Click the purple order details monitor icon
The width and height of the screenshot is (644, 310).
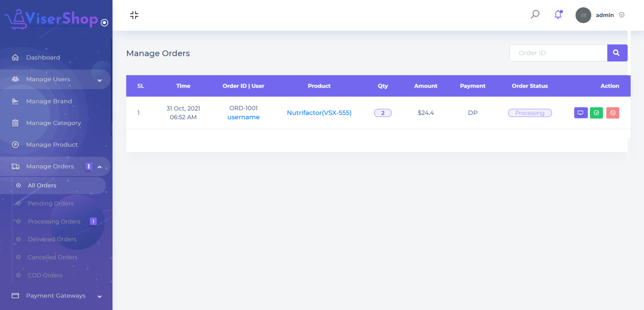(x=580, y=113)
